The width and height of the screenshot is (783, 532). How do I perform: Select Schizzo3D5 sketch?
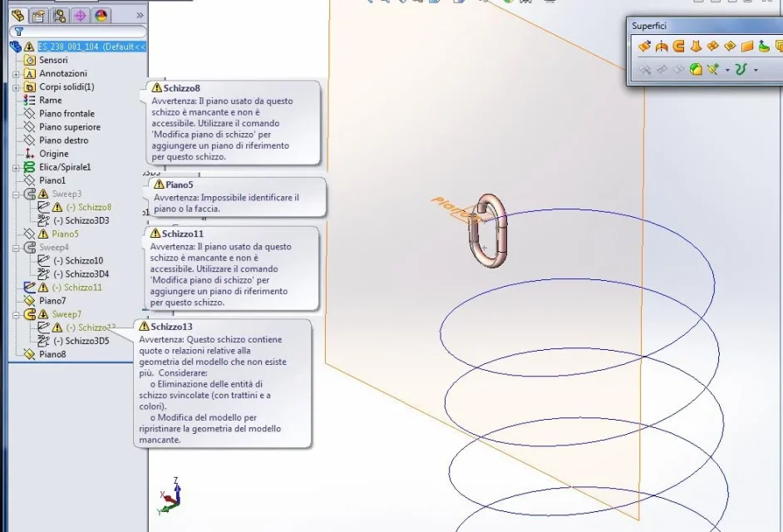click(81, 341)
